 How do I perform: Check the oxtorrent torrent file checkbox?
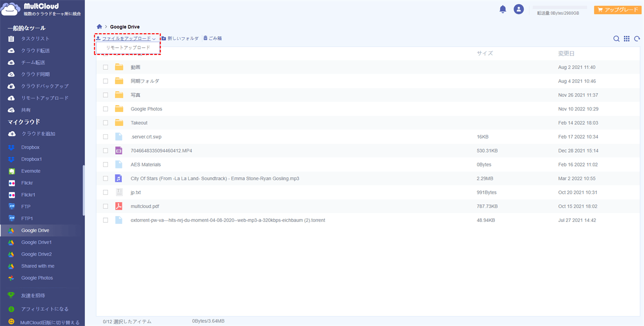coord(106,219)
